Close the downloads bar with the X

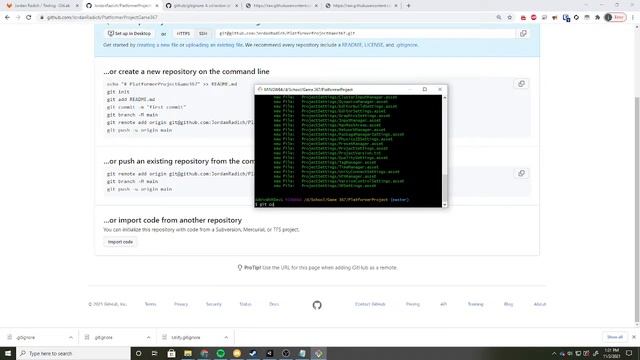click(x=633, y=337)
